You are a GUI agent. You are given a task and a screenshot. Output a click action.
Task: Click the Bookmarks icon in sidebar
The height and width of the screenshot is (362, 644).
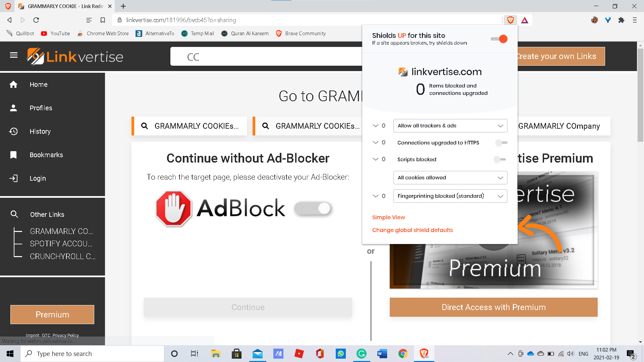13,154
